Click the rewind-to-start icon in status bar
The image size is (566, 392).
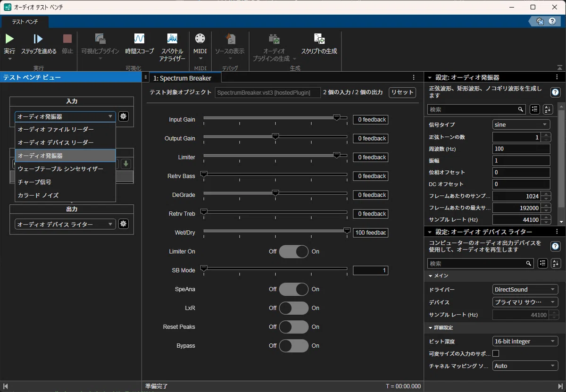point(6,386)
